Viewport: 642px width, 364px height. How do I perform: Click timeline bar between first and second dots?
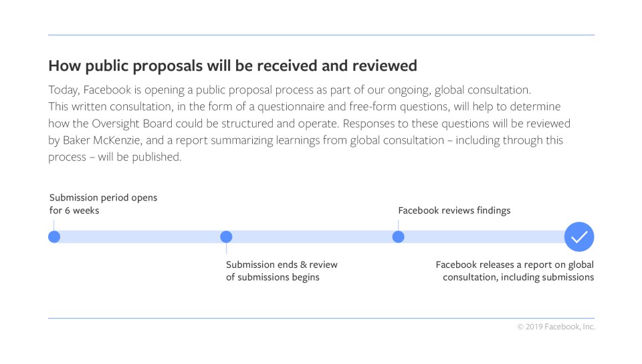point(140,236)
